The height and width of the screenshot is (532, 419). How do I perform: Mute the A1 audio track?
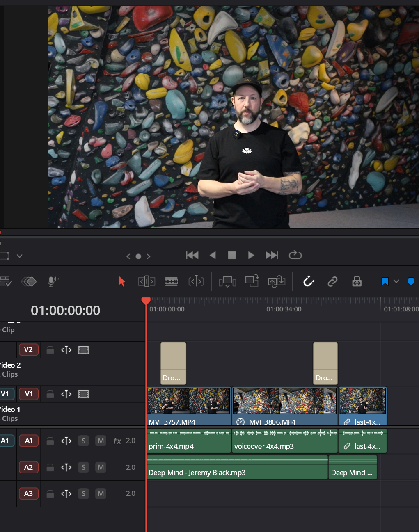coord(101,441)
